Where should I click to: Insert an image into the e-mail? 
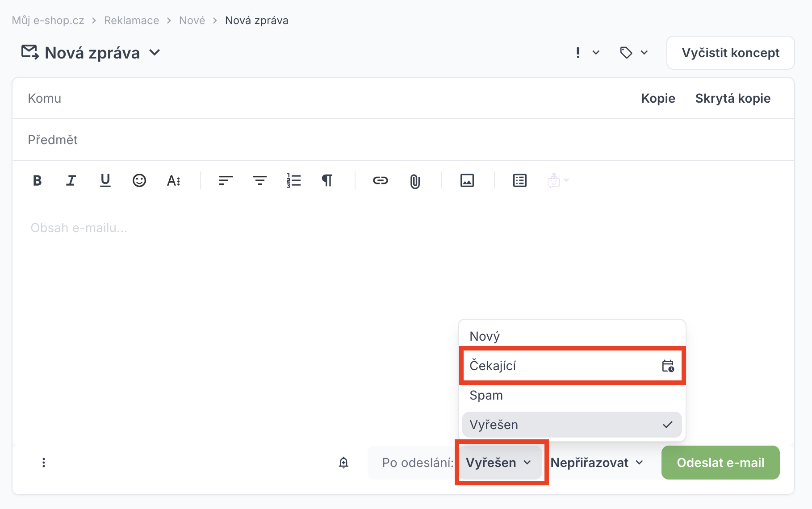click(x=467, y=180)
